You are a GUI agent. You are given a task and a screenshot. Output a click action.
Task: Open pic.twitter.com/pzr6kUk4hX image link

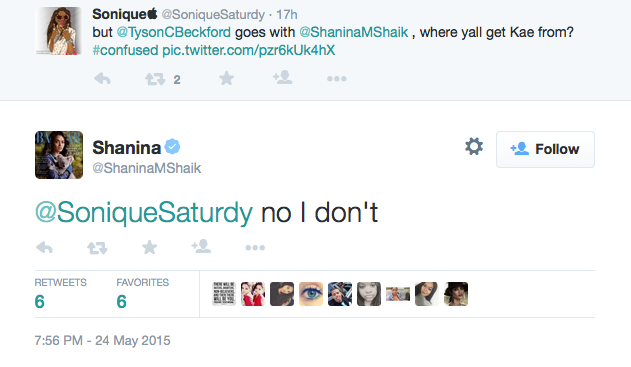[248, 50]
